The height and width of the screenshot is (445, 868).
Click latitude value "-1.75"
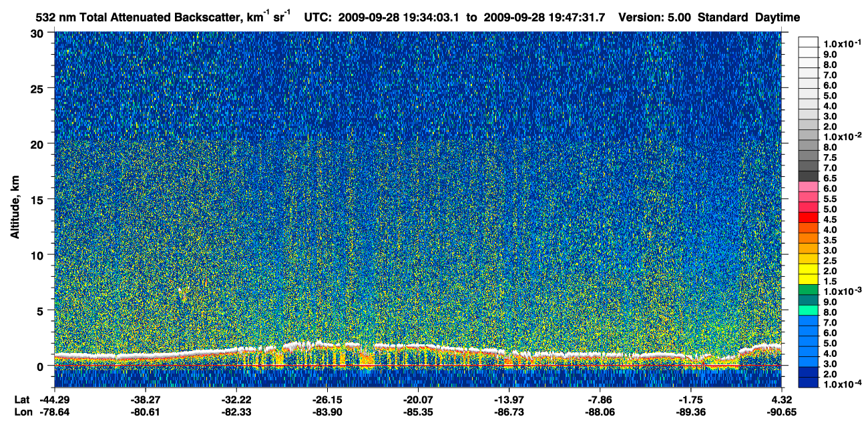point(690,400)
